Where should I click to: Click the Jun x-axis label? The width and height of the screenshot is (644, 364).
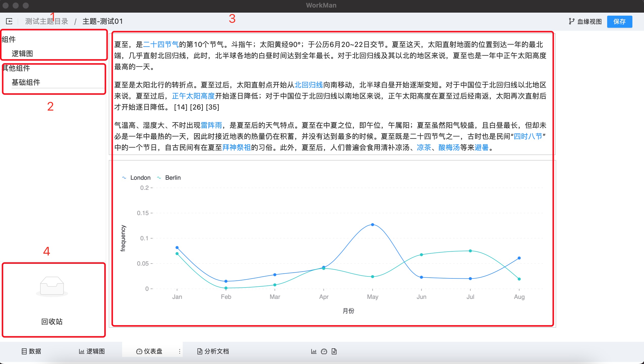coord(421,297)
